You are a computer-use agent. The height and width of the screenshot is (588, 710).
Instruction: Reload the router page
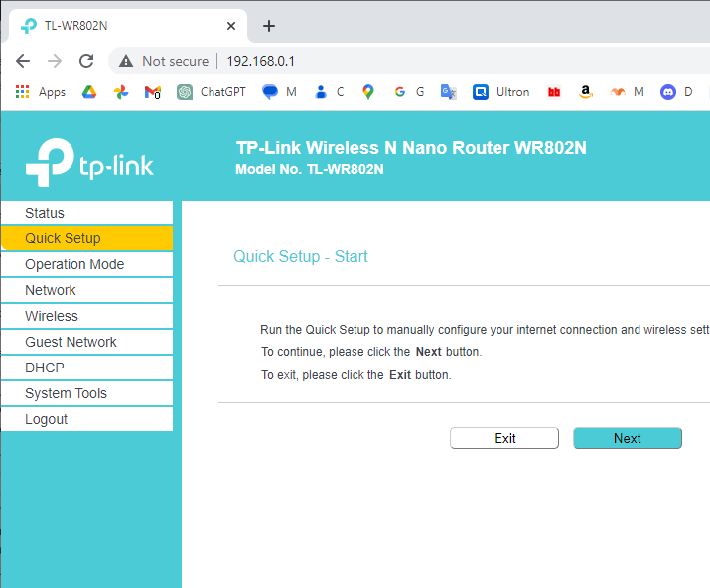(x=86, y=61)
